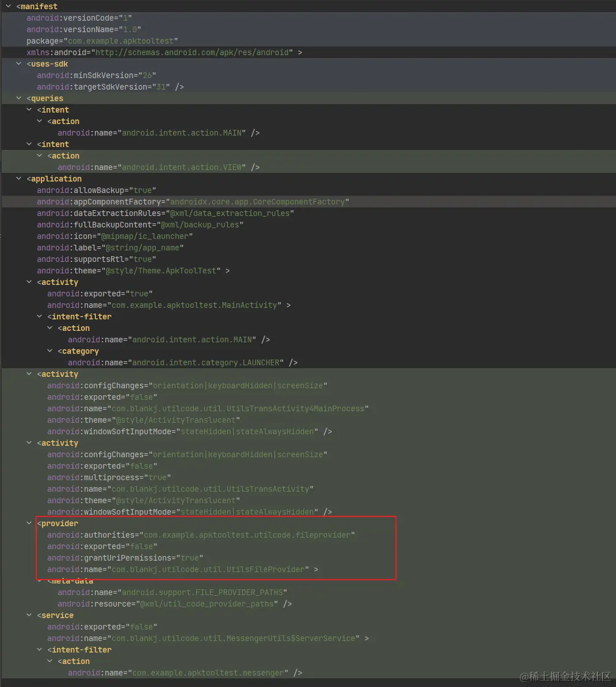The width and height of the screenshot is (616, 687).
Task: Select the exported="true" row
Action: coord(308,294)
